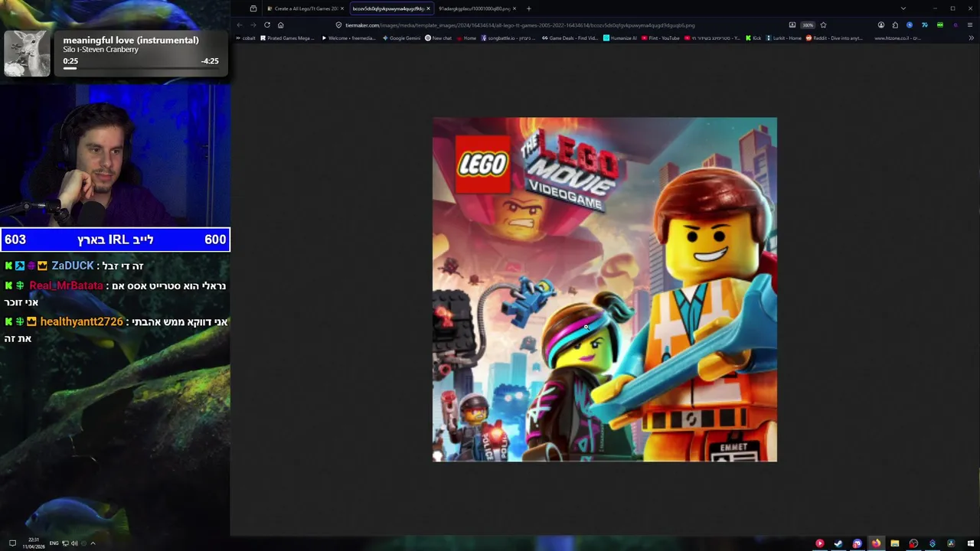Open the red media player taskbar icon
Viewport: 980px width, 551px height.
pyautogui.click(x=820, y=543)
